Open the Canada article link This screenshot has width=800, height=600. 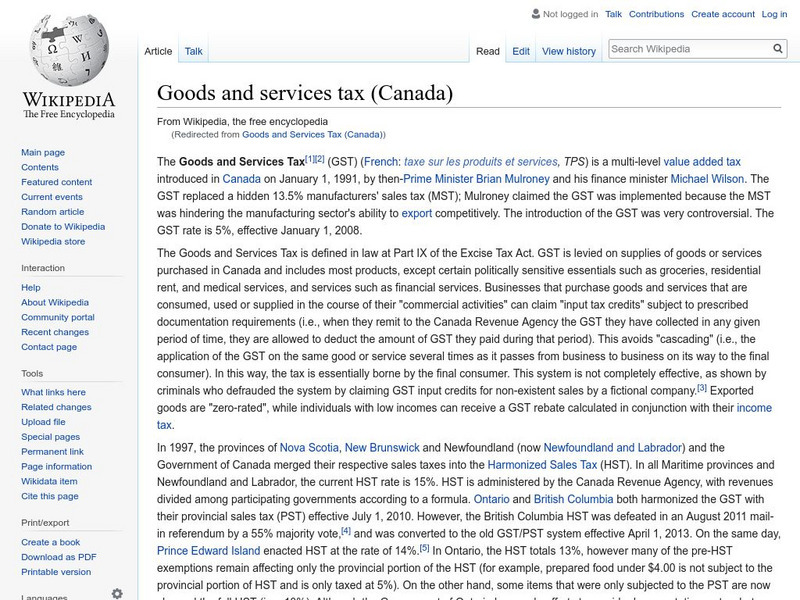pos(241,179)
